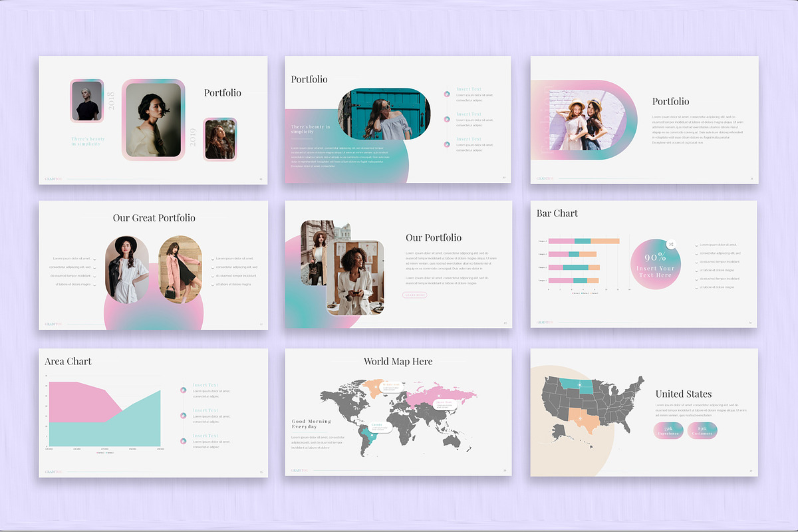The image size is (798, 532).
Task: Click the 836k Customers badge
Action: (702, 430)
